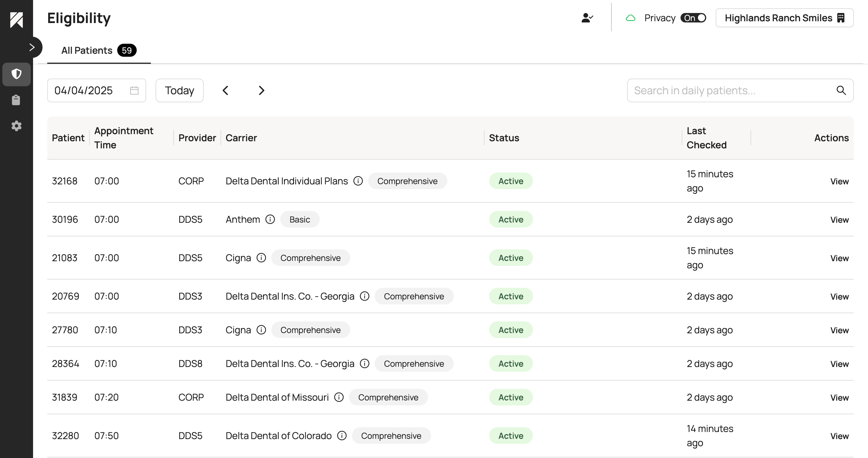Click the user verification icon in header

pyautogui.click(x=587, y=18)
